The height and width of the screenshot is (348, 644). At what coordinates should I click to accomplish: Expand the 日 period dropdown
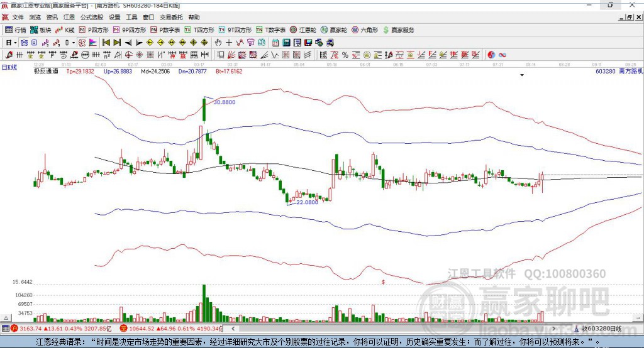(x=15, y=43)
